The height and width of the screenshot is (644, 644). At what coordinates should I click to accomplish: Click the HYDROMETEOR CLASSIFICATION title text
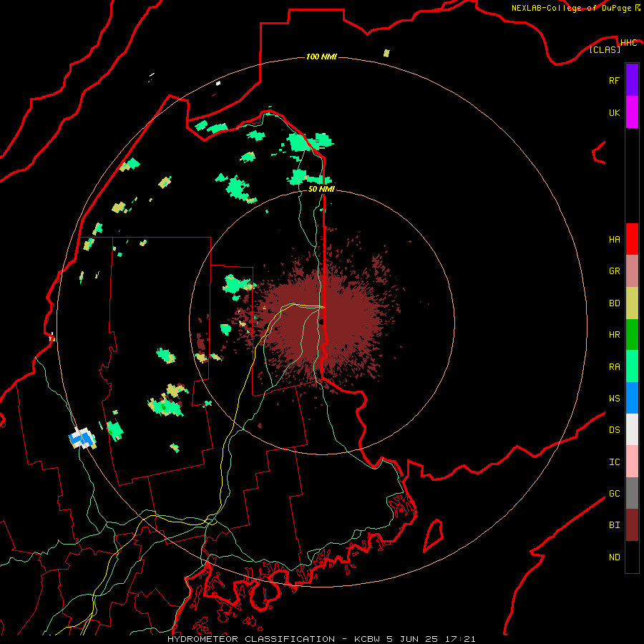[251, 639]
